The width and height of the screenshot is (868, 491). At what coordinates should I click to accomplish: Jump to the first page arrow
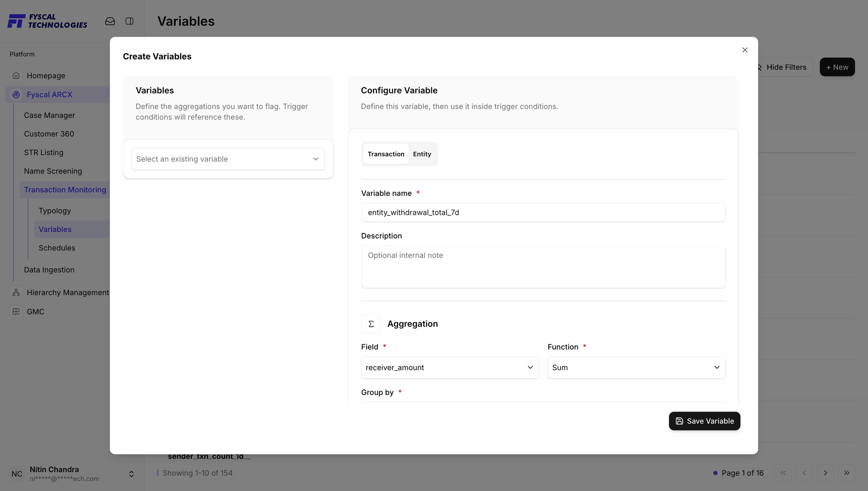pyautogui.click(x=783, y=473)
